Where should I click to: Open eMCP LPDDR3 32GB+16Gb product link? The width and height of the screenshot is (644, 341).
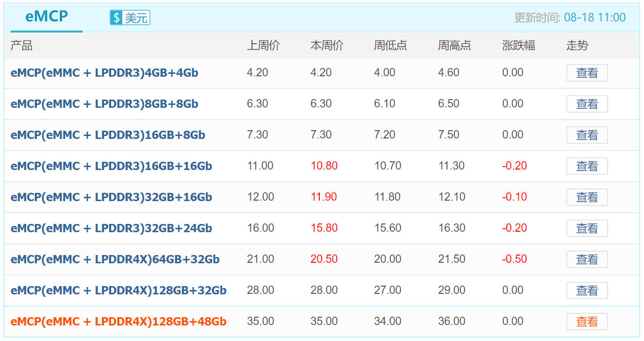tap(111, 197)
